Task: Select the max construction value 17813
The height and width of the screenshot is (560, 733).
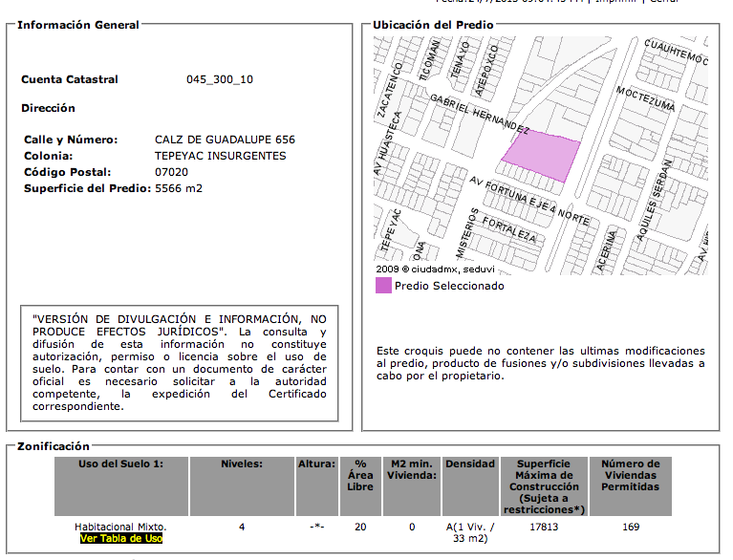Action: (544, 527)
